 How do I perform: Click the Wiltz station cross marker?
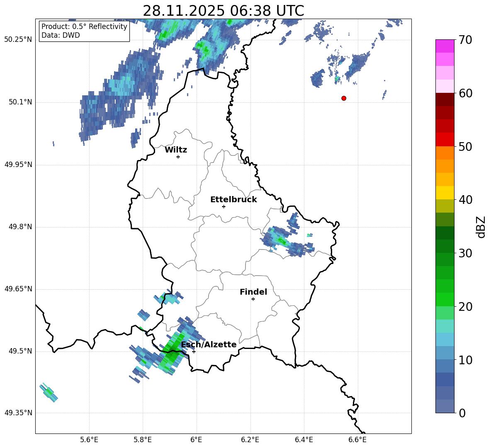178,157
